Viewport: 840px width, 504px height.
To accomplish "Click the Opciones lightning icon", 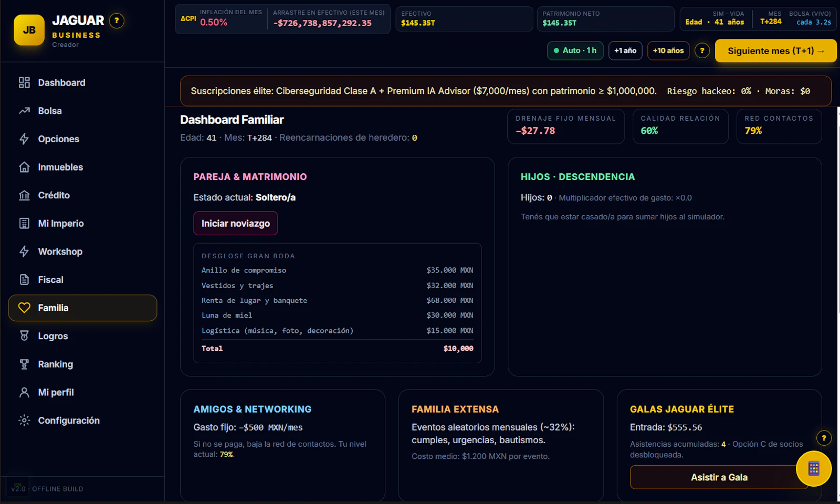I will 24,139.
